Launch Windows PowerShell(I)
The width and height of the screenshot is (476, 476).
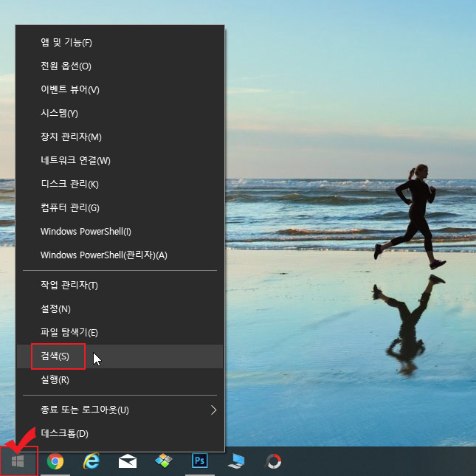click(x=120, y=232)
